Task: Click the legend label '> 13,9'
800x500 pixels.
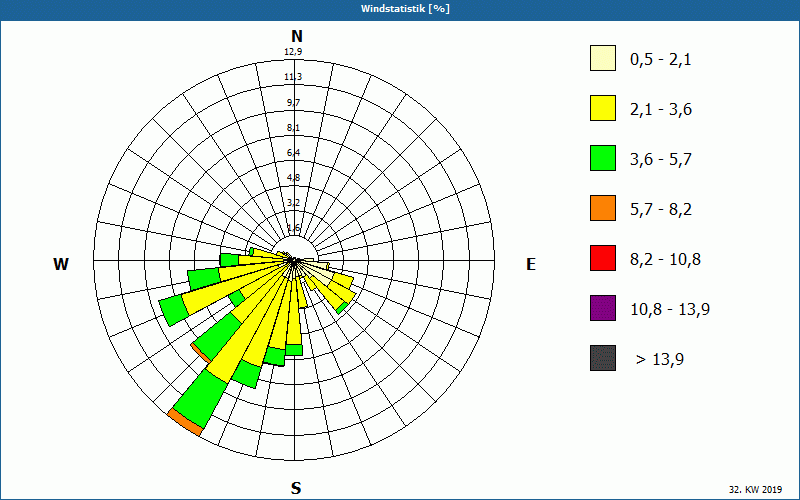Action: point(660,360)
